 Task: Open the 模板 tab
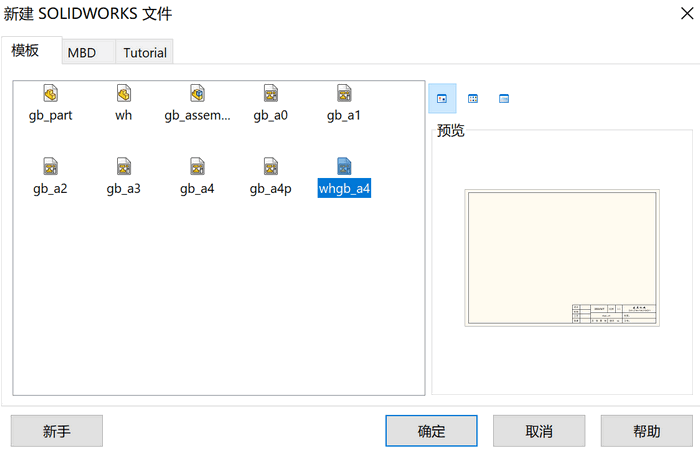point(31,50)
